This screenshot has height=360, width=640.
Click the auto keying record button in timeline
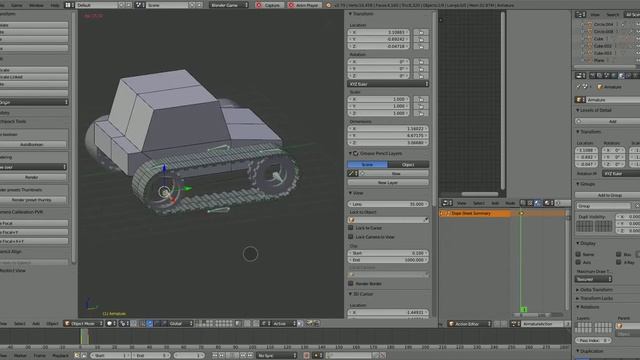[307, 356]
